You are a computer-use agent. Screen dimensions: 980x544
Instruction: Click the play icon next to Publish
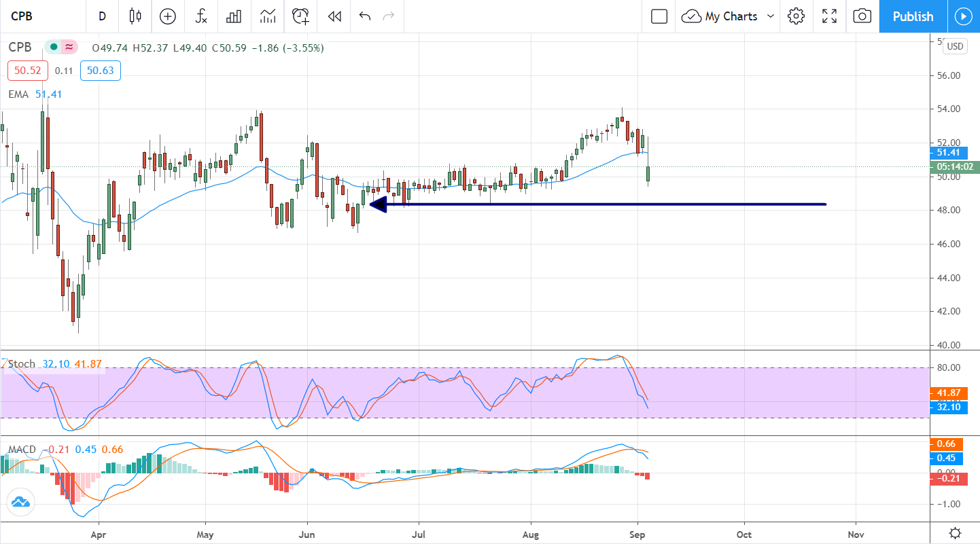963,16
